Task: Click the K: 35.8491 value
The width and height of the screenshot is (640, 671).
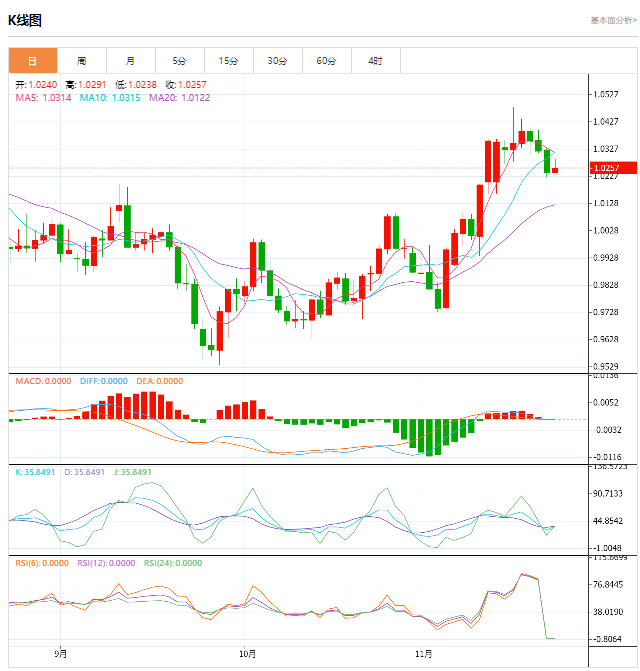Action: click(35, 472)
